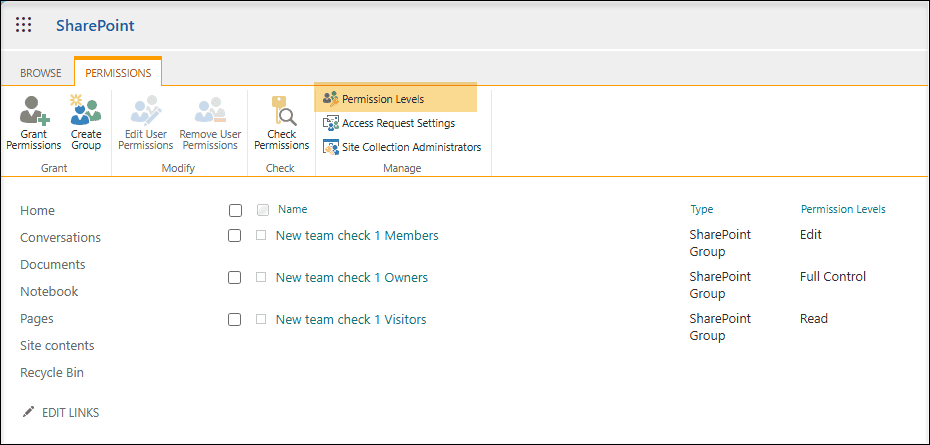The height and width of the screenshot is (445, 930).
Task: Sort by the Permission Levels column header
Action: (x=843, y=209)
